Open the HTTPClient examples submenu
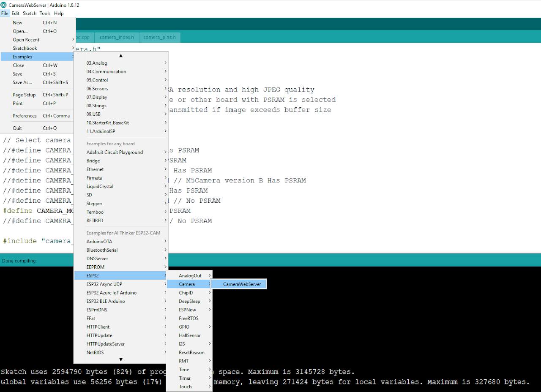 [121, 327]
